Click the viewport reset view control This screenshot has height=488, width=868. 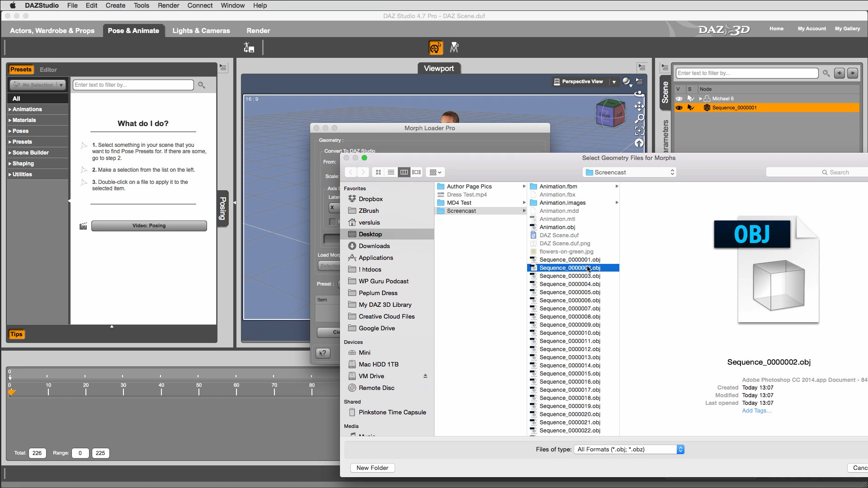639,143
